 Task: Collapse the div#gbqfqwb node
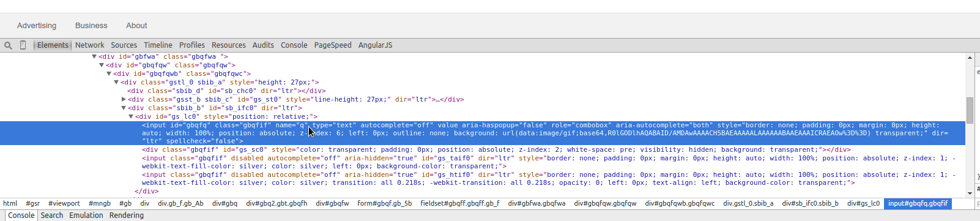pyautogui.click(x=109, y=73)
